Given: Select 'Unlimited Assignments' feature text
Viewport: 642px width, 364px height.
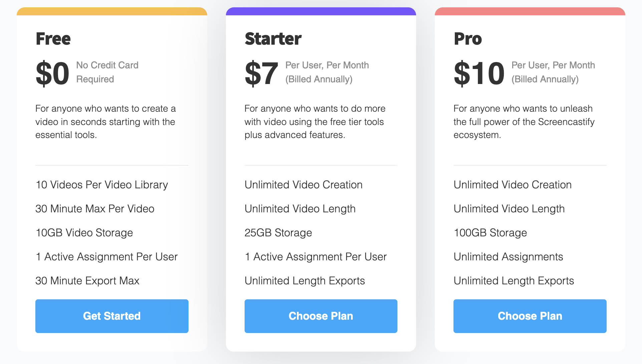Looking at the screenshot, I should (x=508, y=257).
